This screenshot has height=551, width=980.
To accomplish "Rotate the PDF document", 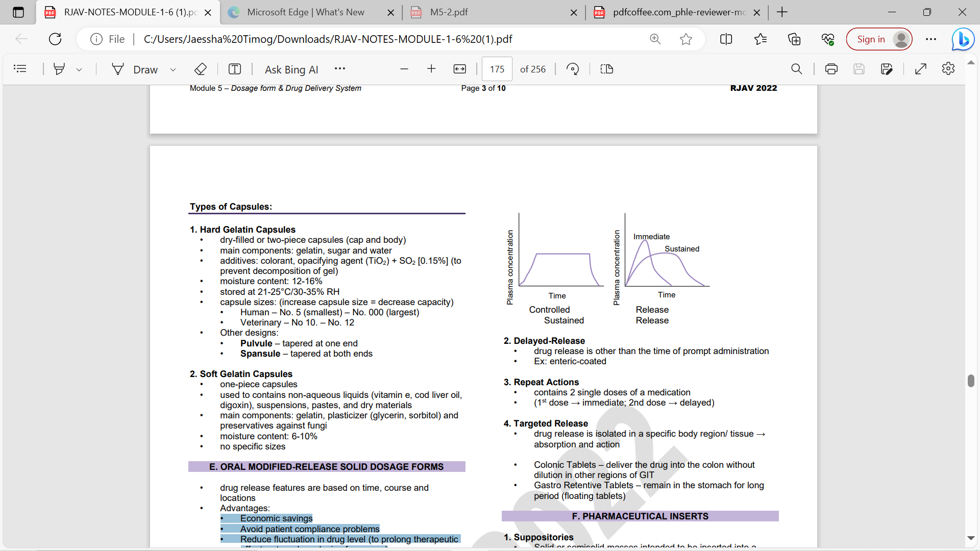I will tap(573, 69).
